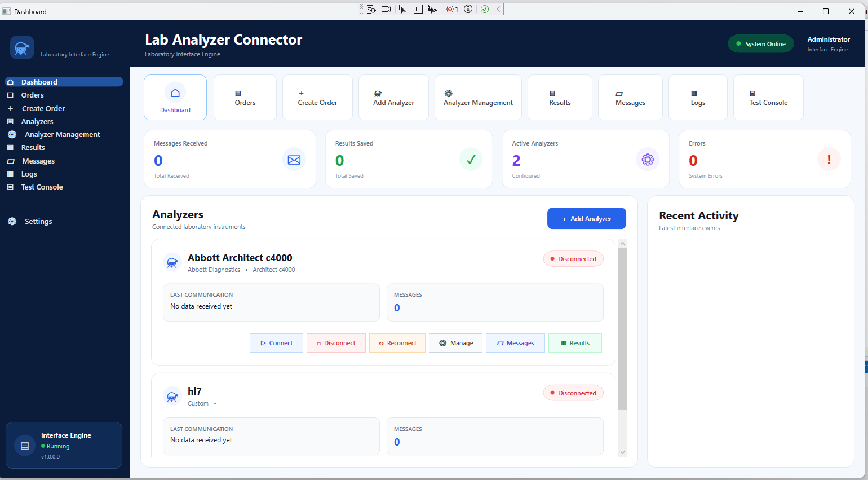View Results for Abbott Architect c4000
Screen dimensions: 868x480
(575, 343)
